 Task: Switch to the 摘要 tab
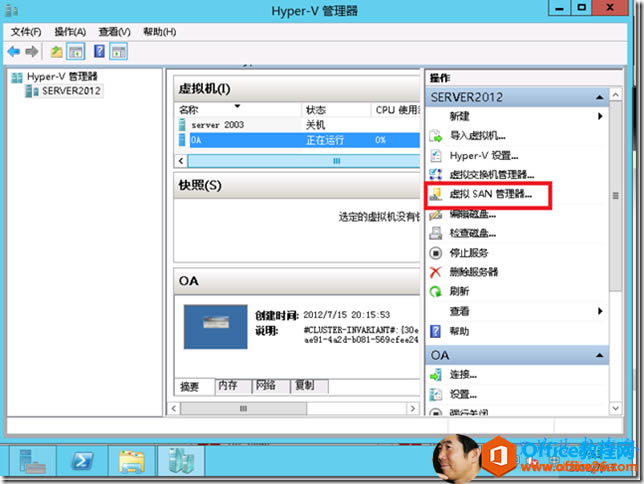(x=194, y=386)
